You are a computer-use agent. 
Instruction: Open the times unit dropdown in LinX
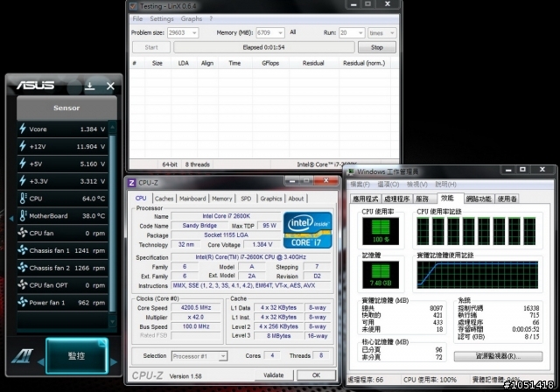pyautogui.click(x=392, y=33)
